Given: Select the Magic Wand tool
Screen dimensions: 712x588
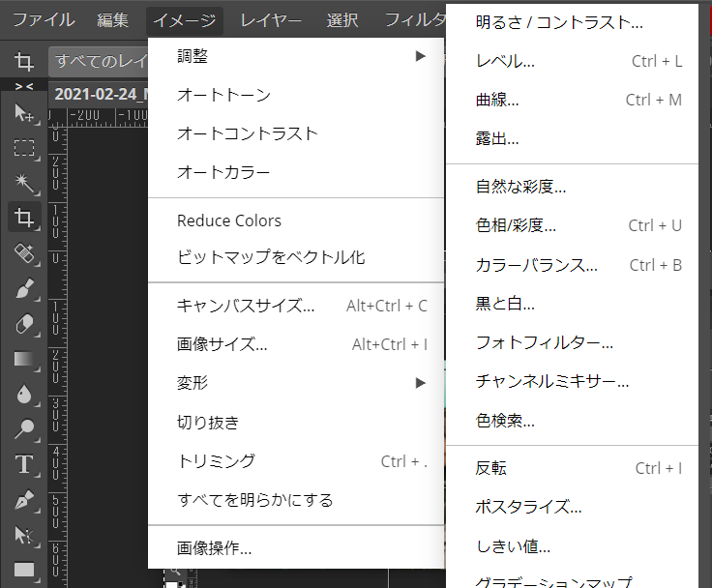Looking at the screenshot, I should 23,183.
